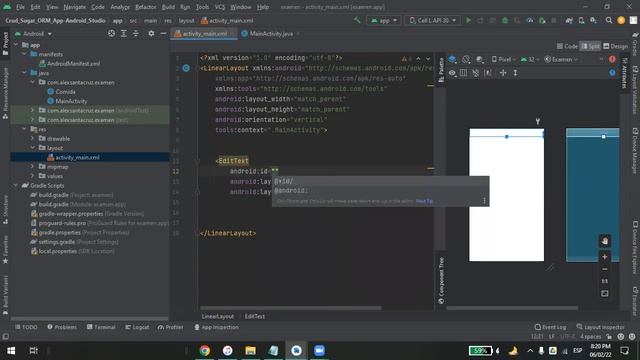Open Chrome from the taskbar
Screen dimensions: 640x360
pyautogui.click(x=204, y=350)
